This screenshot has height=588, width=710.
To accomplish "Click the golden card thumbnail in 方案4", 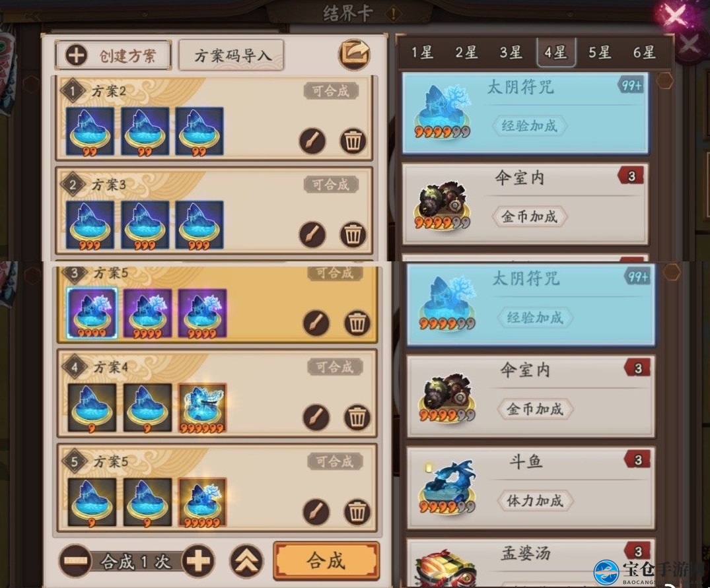I will (x=202, y=408).
